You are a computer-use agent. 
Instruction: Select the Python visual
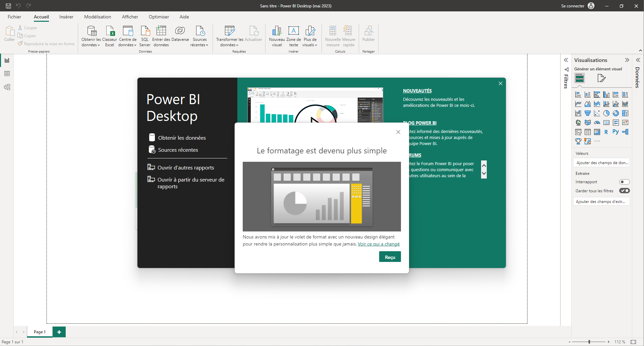[x=616, y=132]
